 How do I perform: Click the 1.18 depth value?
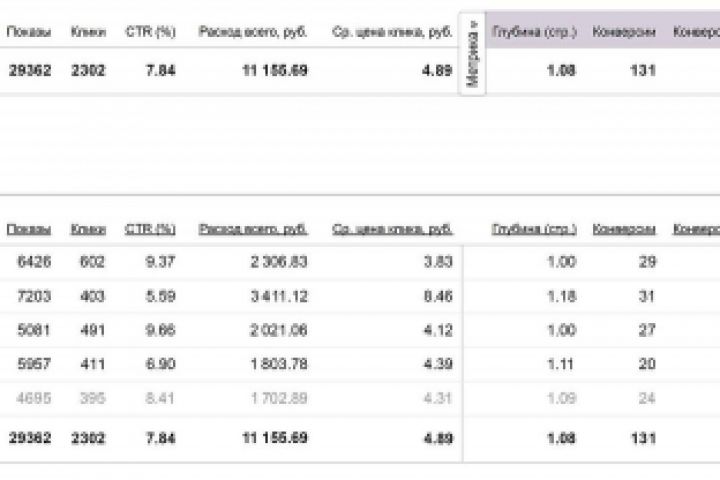pyautogui.click(x=562, y=296)
